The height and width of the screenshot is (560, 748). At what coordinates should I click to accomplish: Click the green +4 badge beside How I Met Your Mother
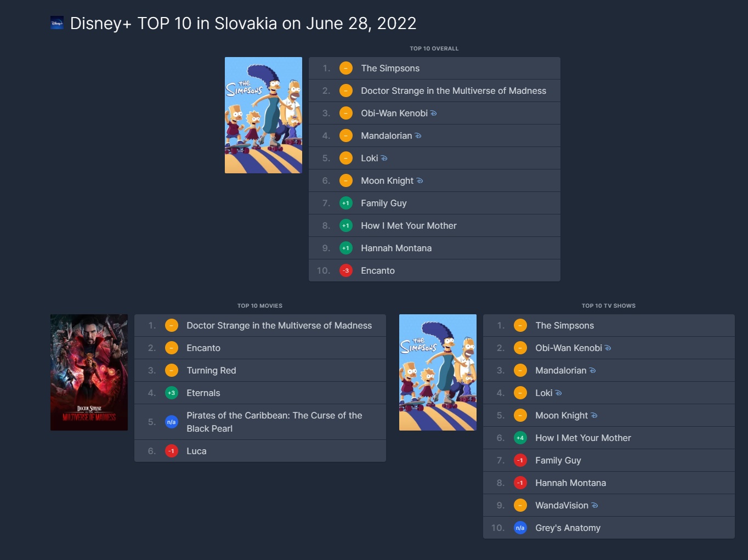520,438
